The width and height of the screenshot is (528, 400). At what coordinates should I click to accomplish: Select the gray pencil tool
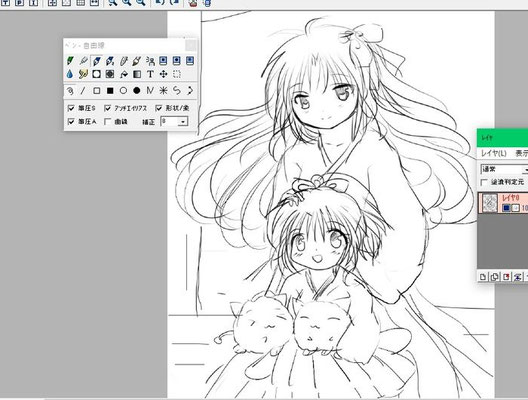(x=123, y=61)
